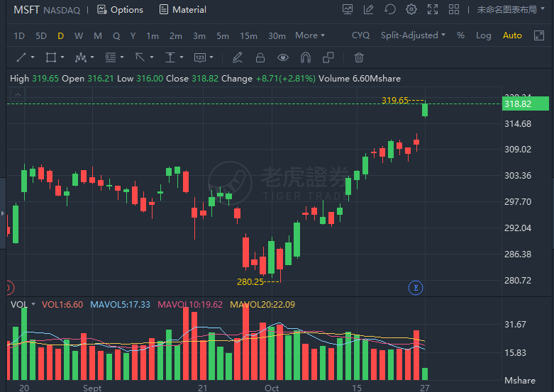This screenshot has height=392, width=554.
Task: Click the MAVOL10:19.62 indicator label
Action: point(190,304)
